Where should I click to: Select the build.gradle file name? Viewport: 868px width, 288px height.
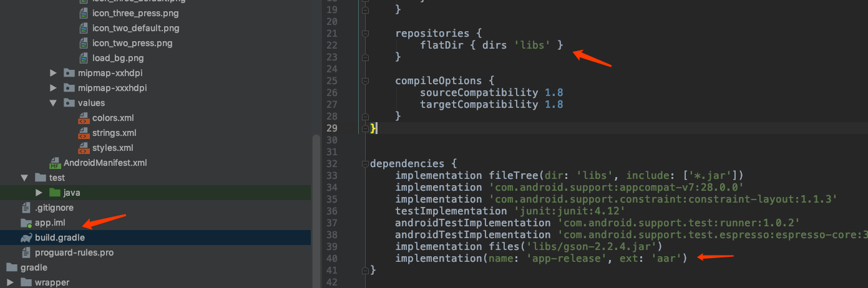point(60,238)
